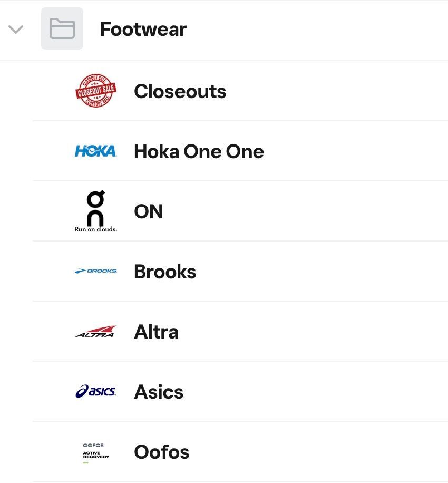
Task: Select the Oofos subcategory label
Action: click(x=161, y=452)
